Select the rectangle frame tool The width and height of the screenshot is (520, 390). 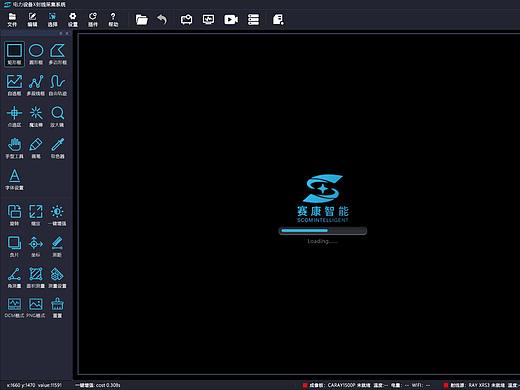click(14, 53)
